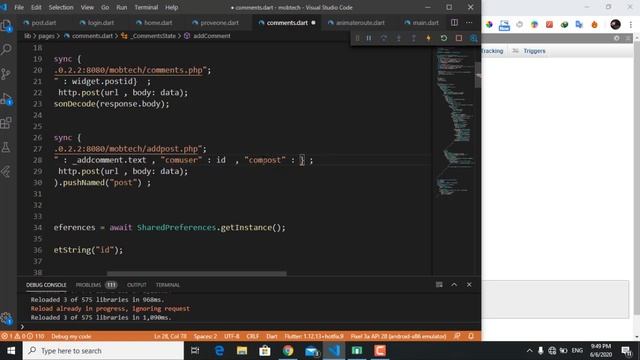Click unsaved dot on comments.dart tab

click(x=313, y=23)
